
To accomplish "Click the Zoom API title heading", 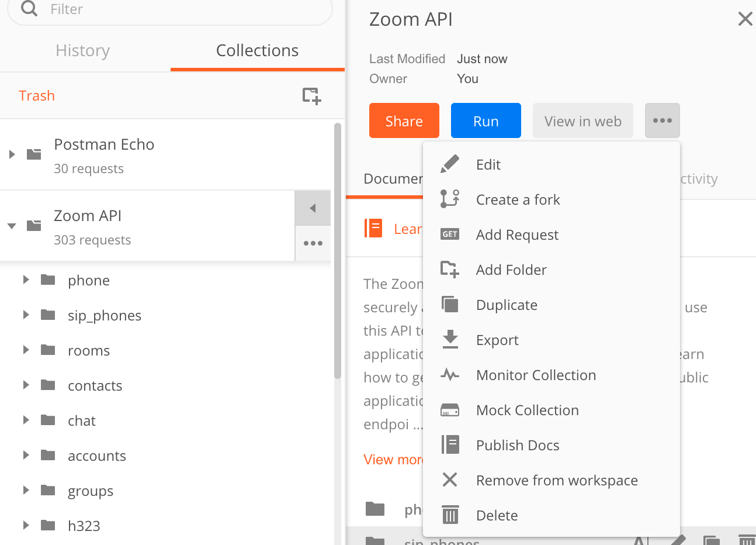I will pos(411,19).
